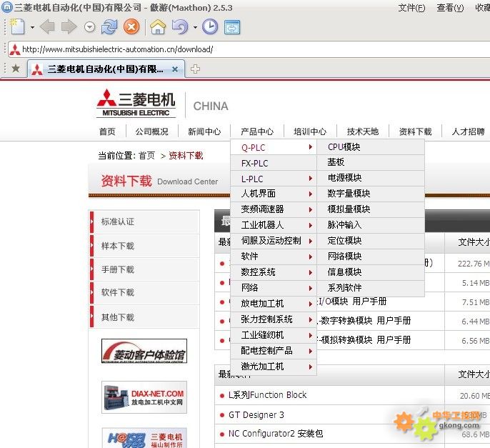Expand the undo closed tab dropdown arrow
Viewport: 490px width, 448px height.
pyautogui.click(x=195, y=28)
